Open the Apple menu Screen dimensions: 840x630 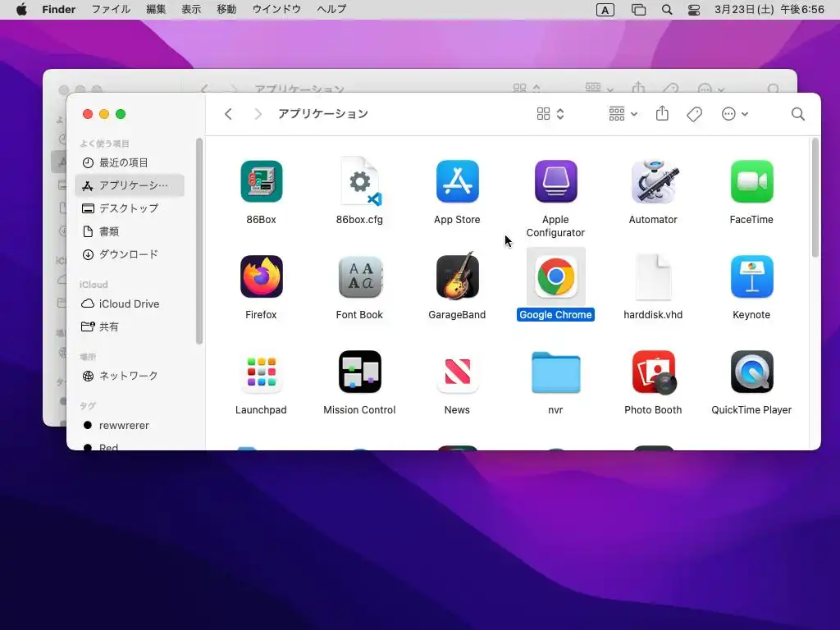pyautogui.click(x=21, y=9)
